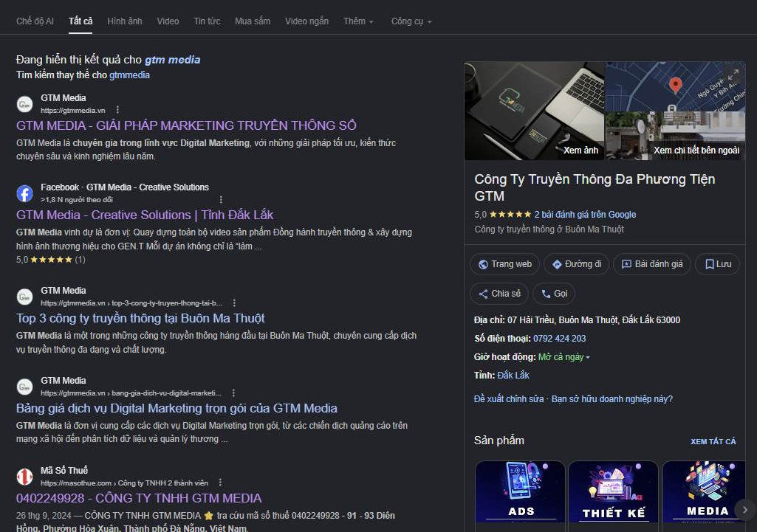This screenshot has width=757, height=532.
Task: Switch to the Hình ảnh tab
Action: 125,21
